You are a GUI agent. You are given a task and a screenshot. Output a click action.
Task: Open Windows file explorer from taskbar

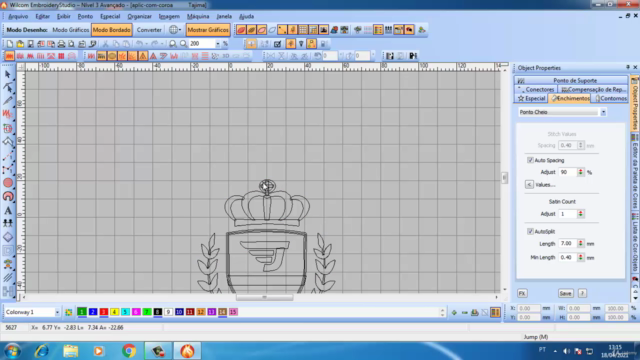tap(71, 351)
